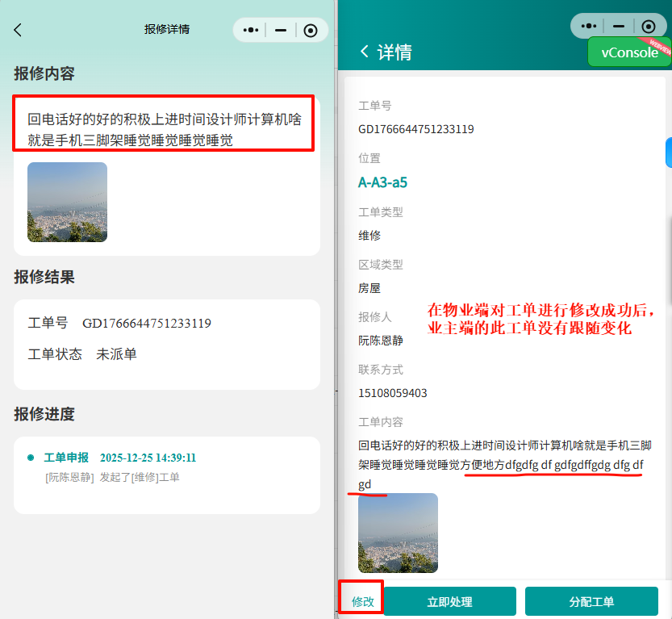Click the repair description text under 报修内容
Image resolution: width=672 pixels, height=619 pixels.
(164, 130)
